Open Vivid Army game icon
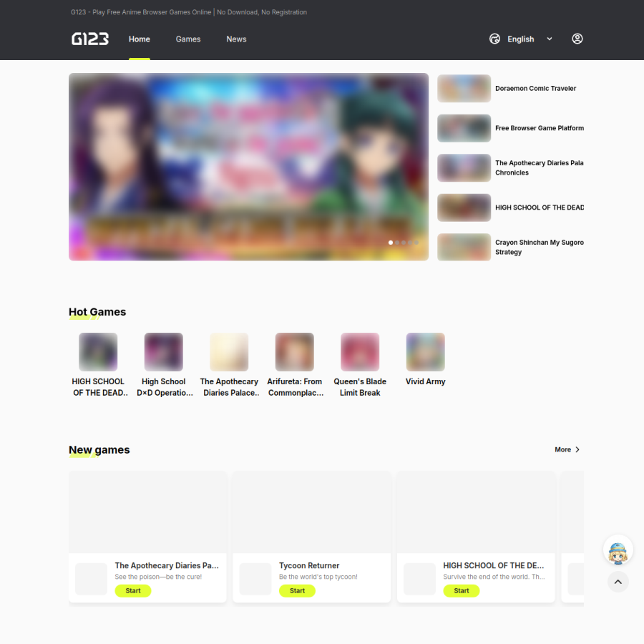This screenshot has width=644, height=644. [425, 352]
